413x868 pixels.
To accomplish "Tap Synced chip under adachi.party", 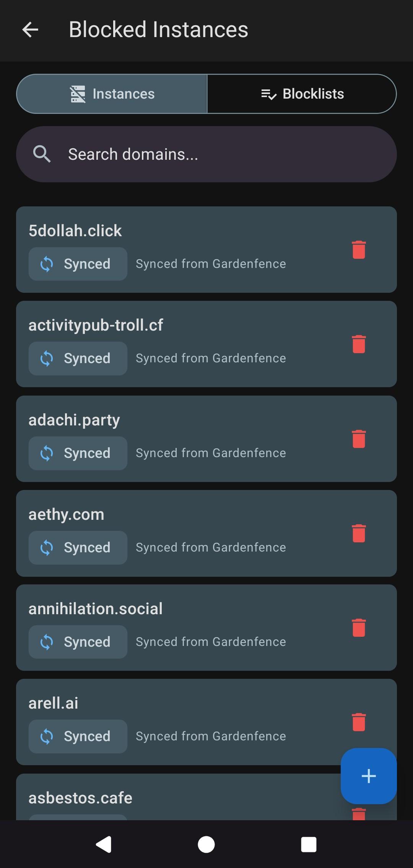I will (x=78, y=453).
